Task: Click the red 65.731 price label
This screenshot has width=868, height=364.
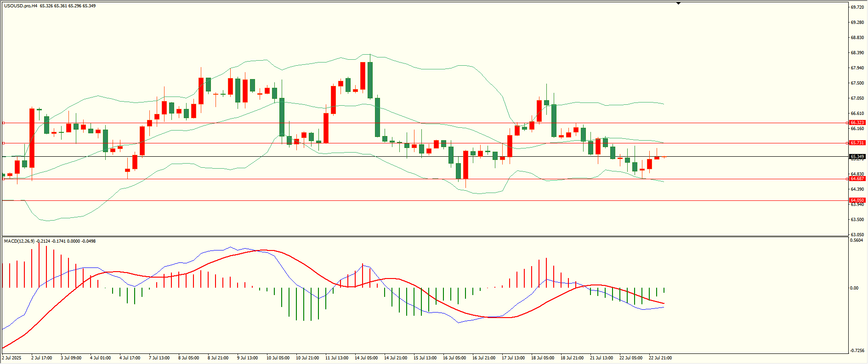Action: 857,143
